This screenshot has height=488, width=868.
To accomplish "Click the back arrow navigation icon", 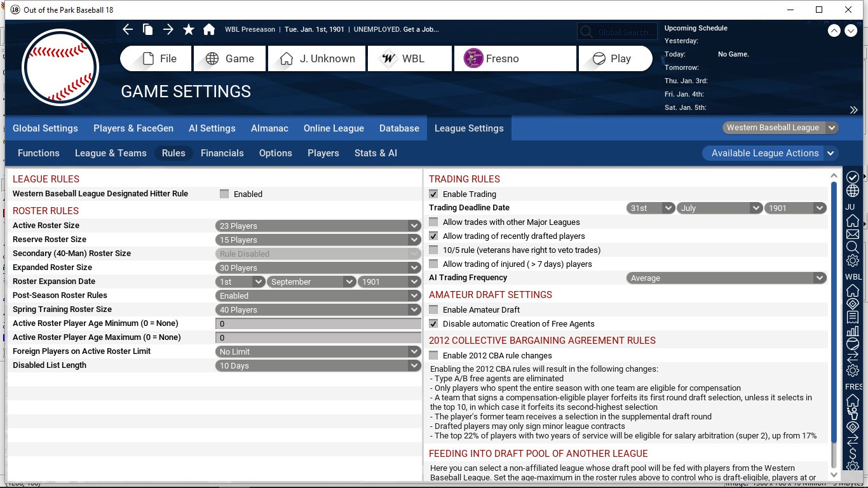I will coord(128,29).
